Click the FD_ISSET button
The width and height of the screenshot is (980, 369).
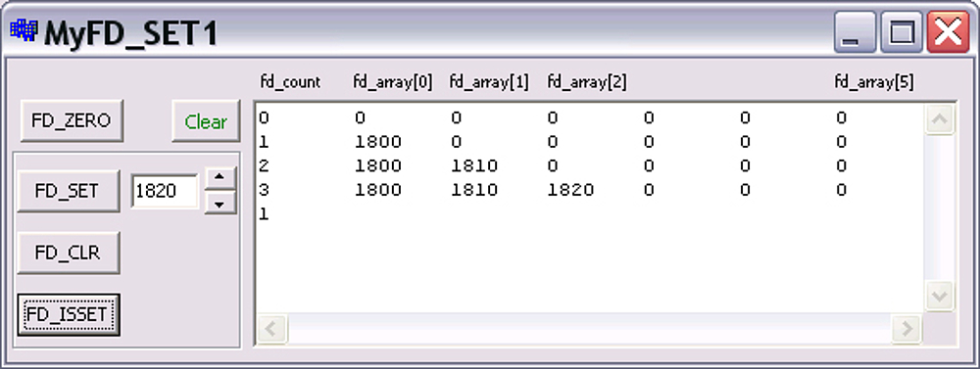(68, 315)
